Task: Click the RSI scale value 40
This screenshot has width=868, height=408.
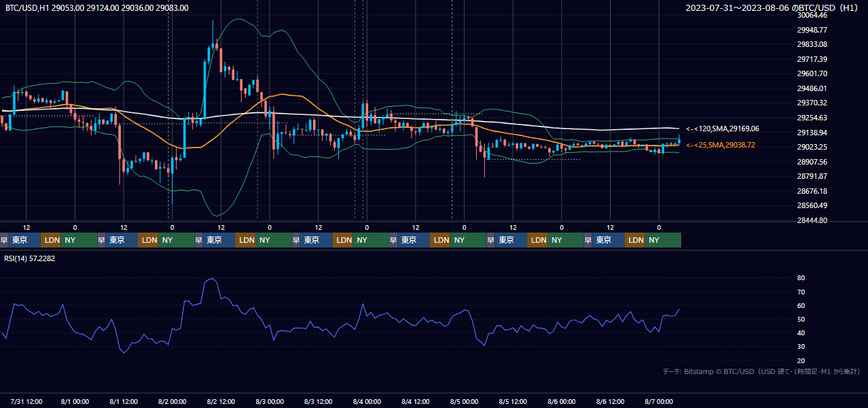Action: [801, 333]
